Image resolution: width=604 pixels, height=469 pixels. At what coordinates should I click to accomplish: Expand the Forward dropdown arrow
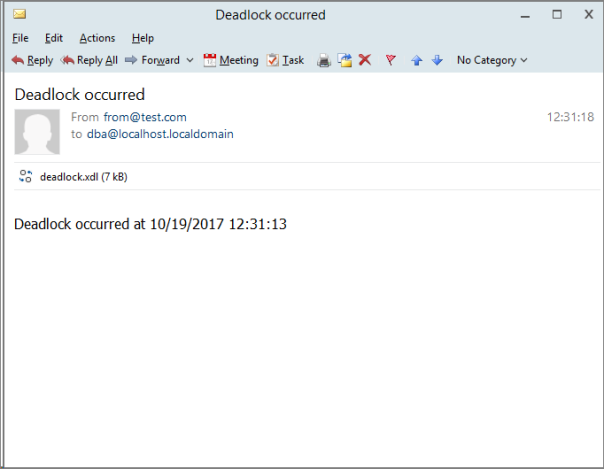(190, 60)
